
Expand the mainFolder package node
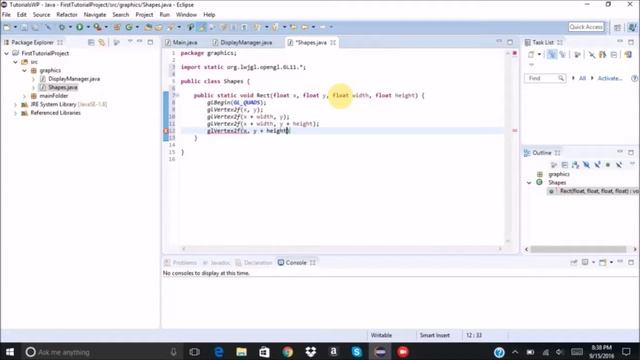(x=24, y=96)
